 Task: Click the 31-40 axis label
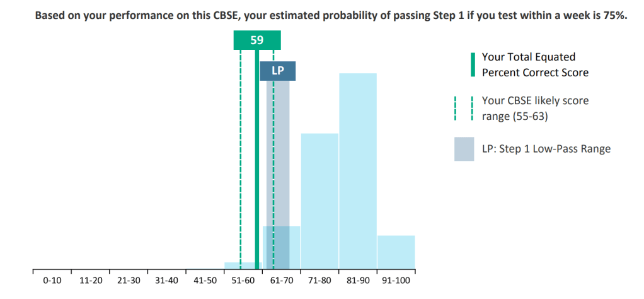[x=167, y=281]
